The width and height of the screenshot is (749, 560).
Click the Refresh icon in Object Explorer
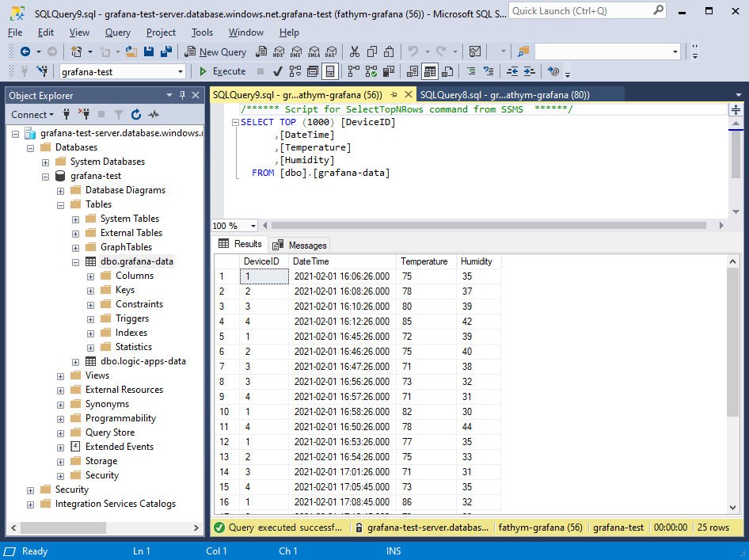(x=136, y=115)
